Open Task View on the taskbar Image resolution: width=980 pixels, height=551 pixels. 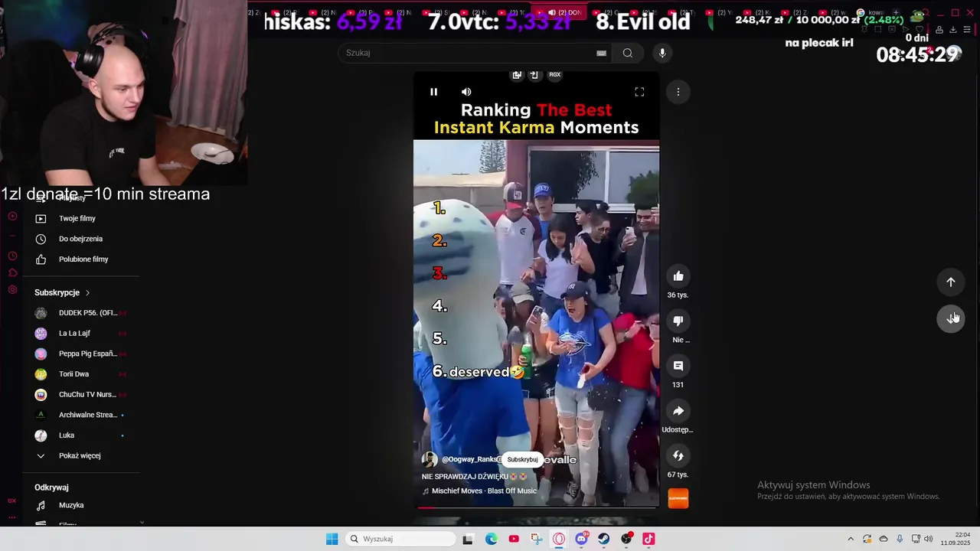468,539
